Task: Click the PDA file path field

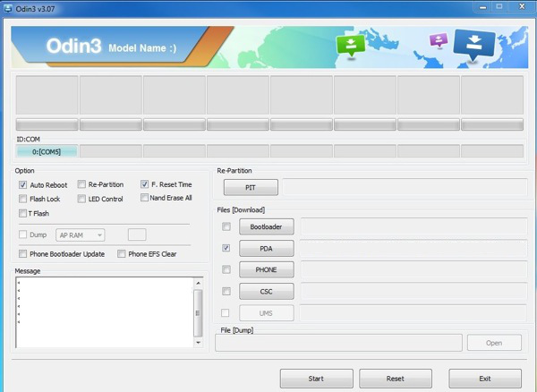Action: [x=413, y=248]
